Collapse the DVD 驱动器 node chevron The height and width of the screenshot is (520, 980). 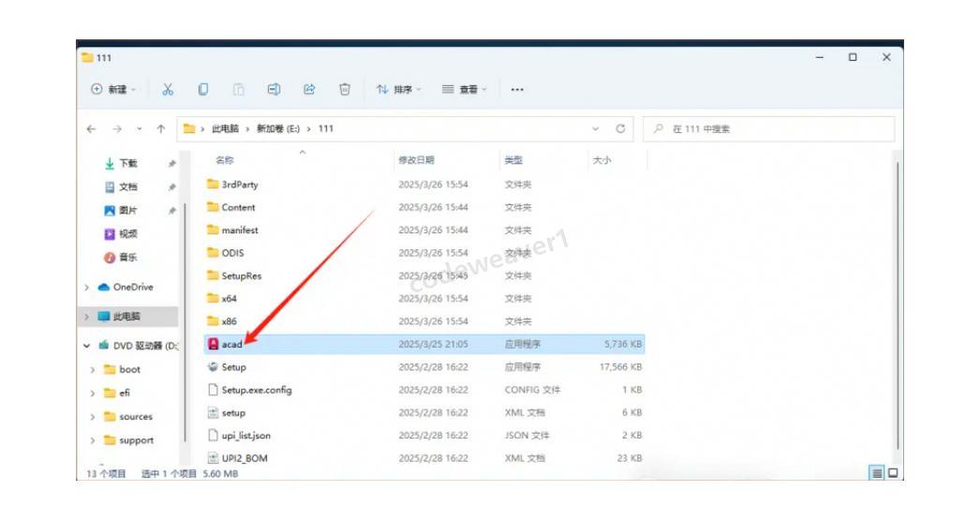pyautogui.click(x=87, y=346)
